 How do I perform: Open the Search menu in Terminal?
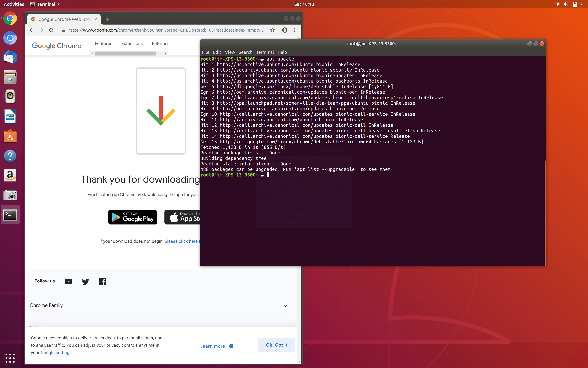(x=245, y=52)
